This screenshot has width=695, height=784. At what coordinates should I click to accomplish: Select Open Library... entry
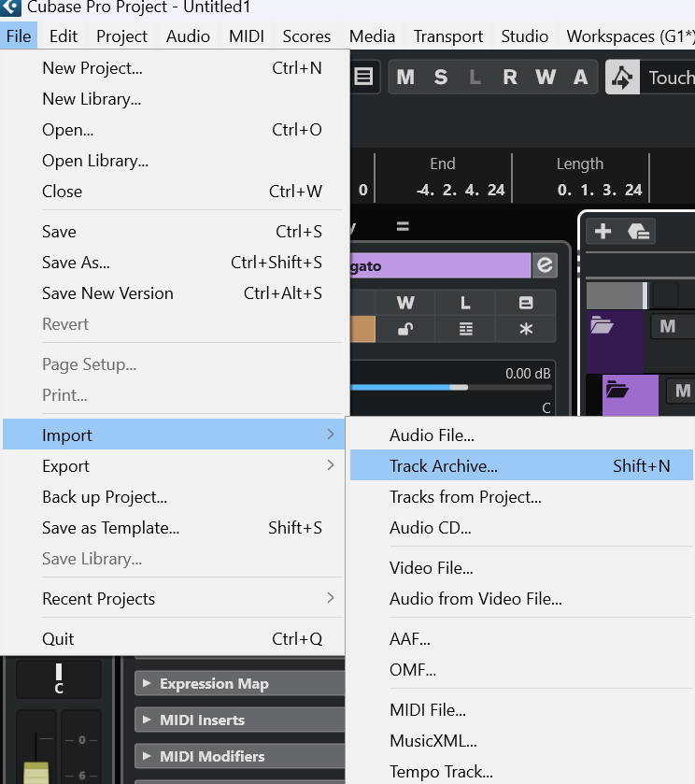coord(174,161)
